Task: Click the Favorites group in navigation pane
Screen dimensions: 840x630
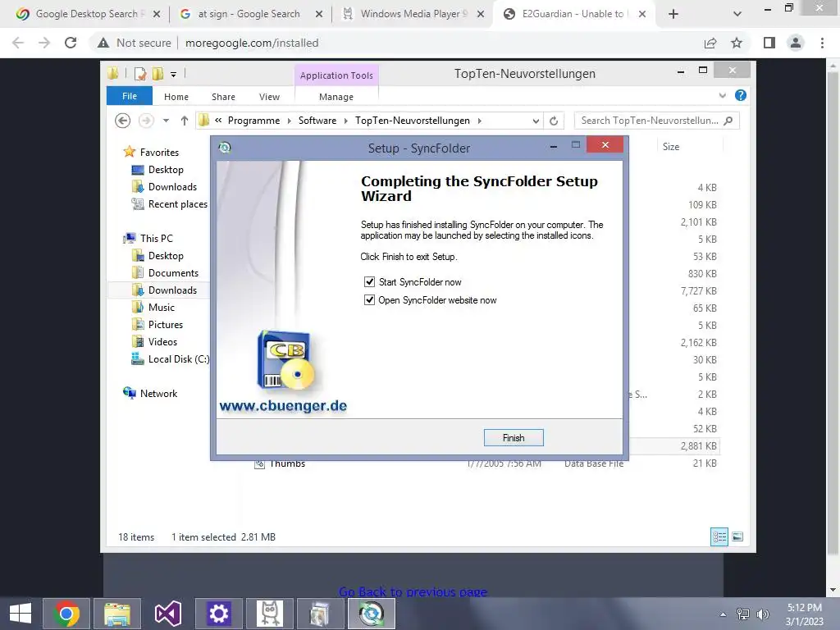Action: coord(159,152)
